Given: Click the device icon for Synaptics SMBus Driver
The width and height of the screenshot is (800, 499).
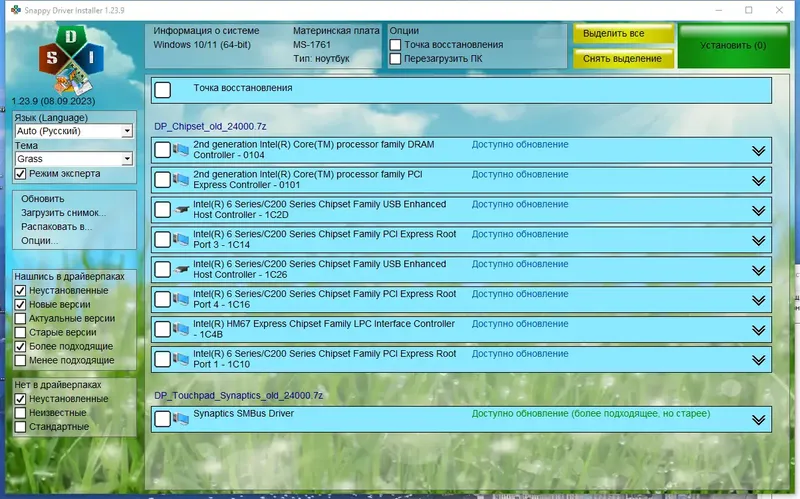Looking at the screenshot, I should click(181, 419).
